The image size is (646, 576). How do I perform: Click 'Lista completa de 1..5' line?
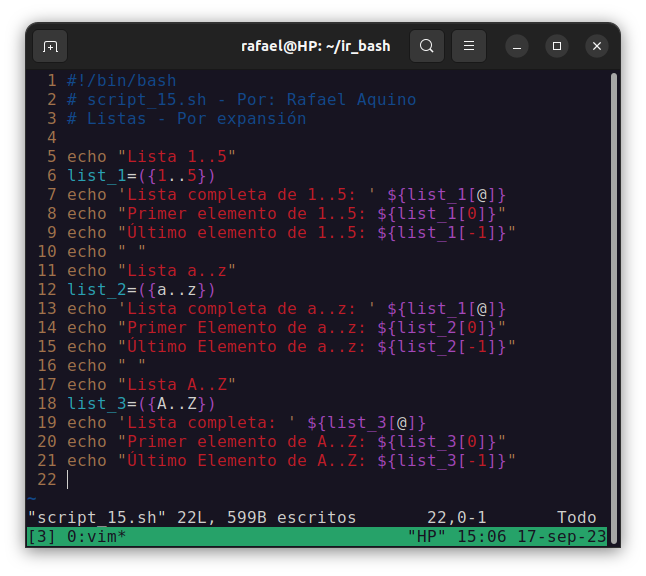point(286,194)
